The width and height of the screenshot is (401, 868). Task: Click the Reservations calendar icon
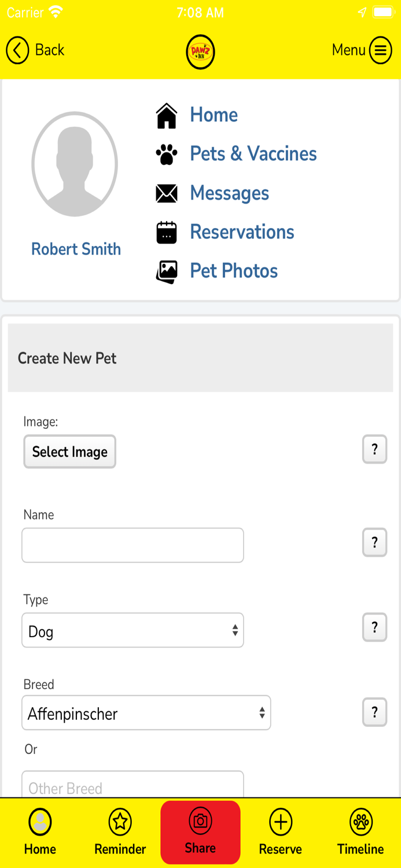167,232
